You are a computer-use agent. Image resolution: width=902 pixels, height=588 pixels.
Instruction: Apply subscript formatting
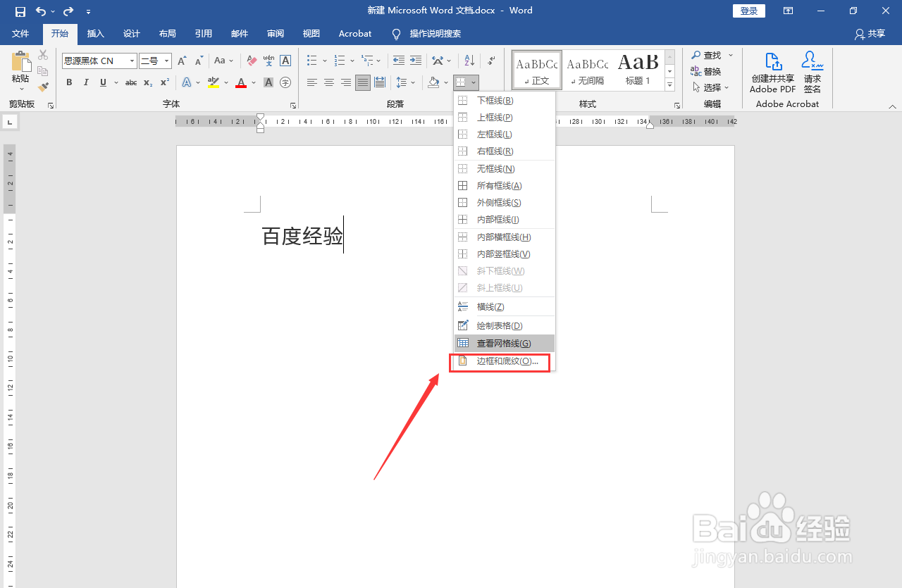coord(148,82)
